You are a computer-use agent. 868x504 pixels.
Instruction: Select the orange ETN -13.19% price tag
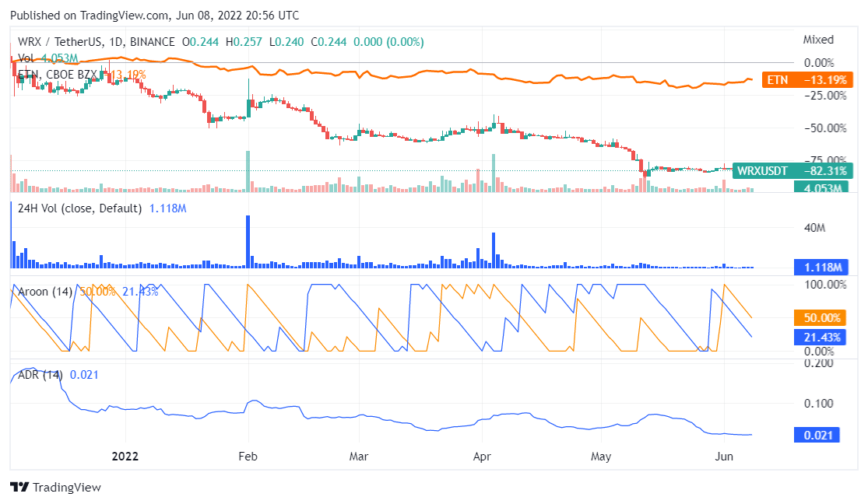pyautogui.click(x=807, y=79)
